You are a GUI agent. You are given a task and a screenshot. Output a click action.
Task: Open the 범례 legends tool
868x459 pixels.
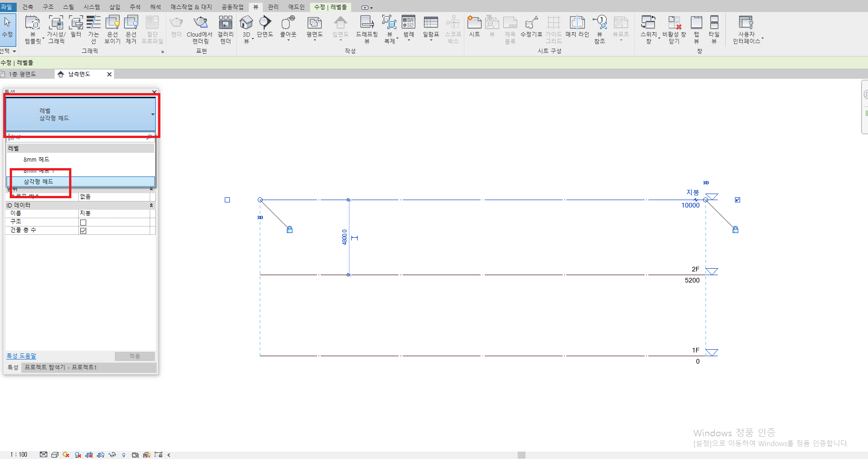(x=409, y=28)
